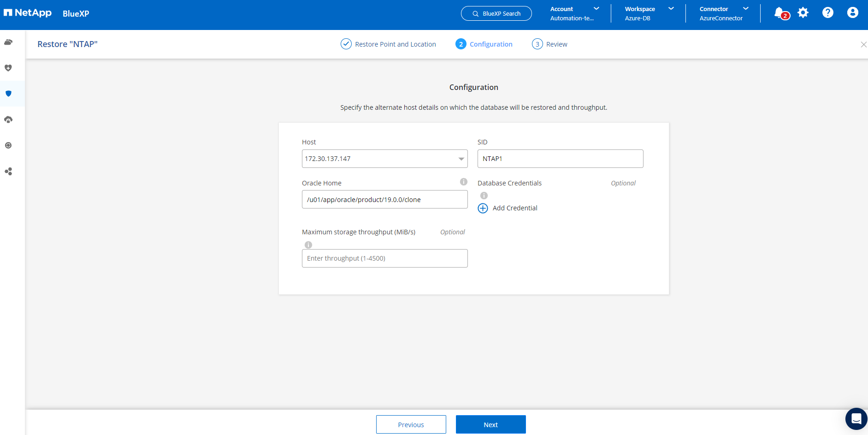Open the chat support bubble icon
The height and width of the screenshot is (435, 868).
(x=856, y=419)
